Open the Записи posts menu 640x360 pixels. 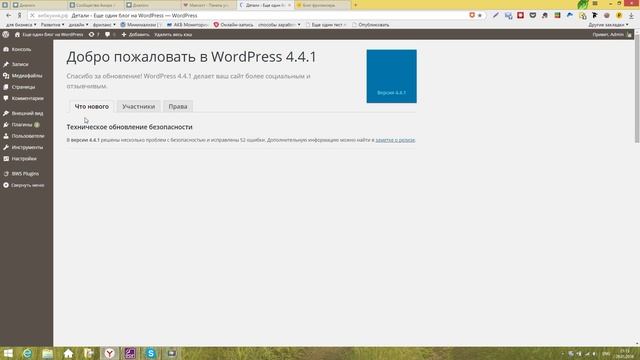pos(20,64)
